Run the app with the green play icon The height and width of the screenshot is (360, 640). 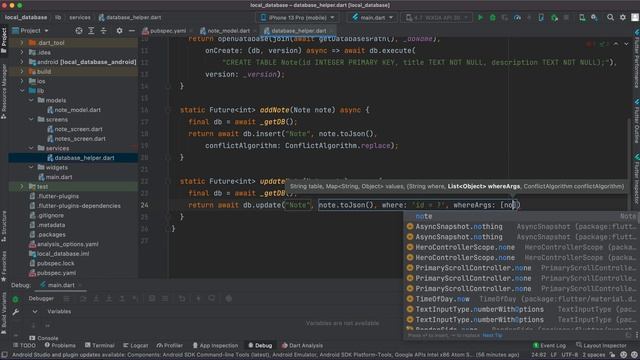click(x=480, y=18)
